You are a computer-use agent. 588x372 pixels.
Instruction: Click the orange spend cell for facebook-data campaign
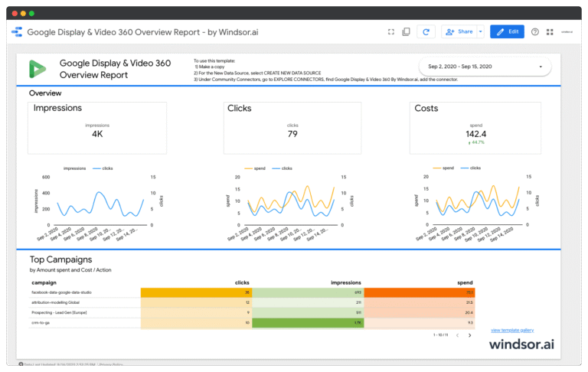point(420,292)
